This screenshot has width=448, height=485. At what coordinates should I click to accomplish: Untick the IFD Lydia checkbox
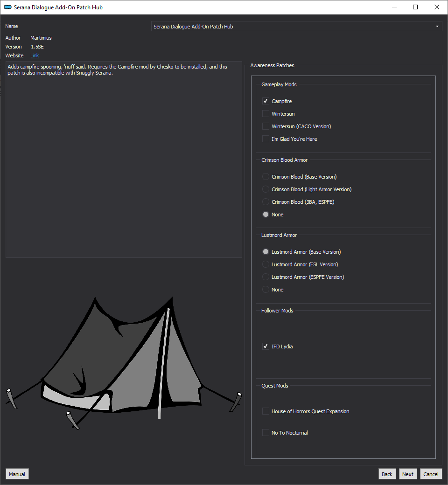(266, 346)
